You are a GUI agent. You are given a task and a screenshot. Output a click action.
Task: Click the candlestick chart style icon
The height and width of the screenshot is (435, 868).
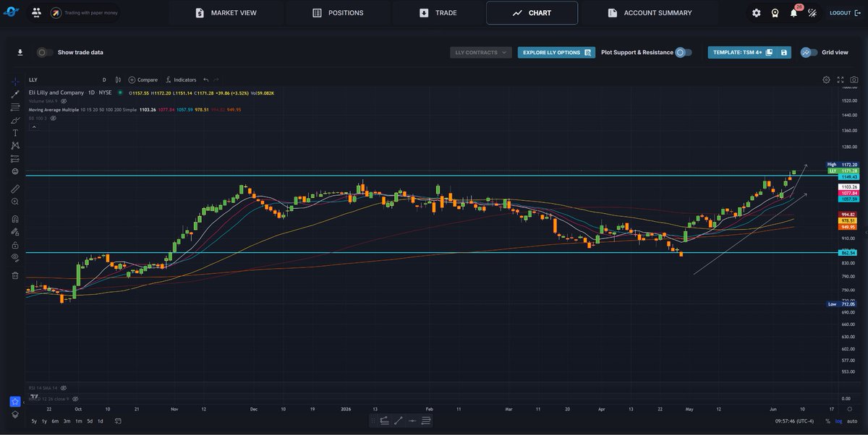tap(119, 79)
